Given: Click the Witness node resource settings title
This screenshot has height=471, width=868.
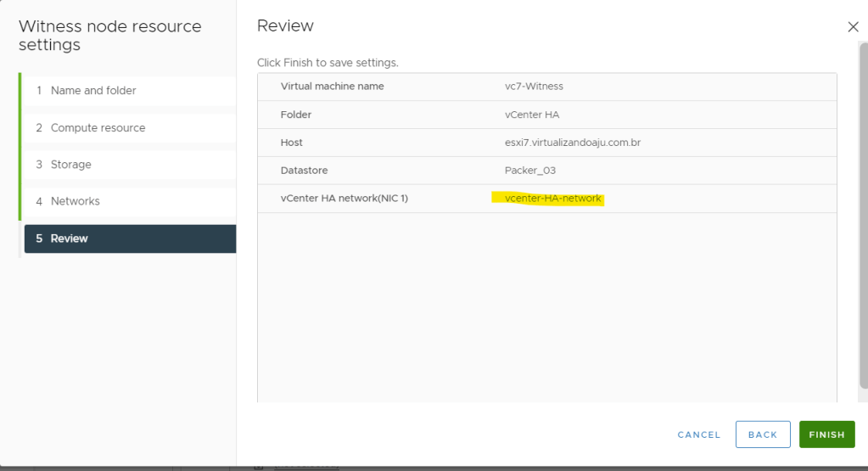Looking at the screenshot, I should (x=109, y=36).
